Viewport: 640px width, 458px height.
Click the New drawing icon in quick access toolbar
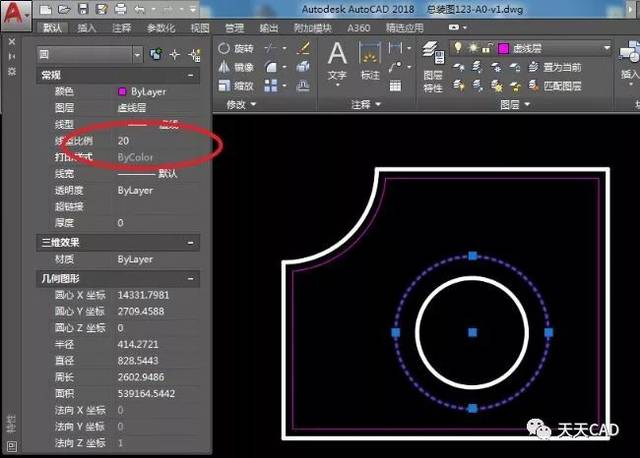45,9
